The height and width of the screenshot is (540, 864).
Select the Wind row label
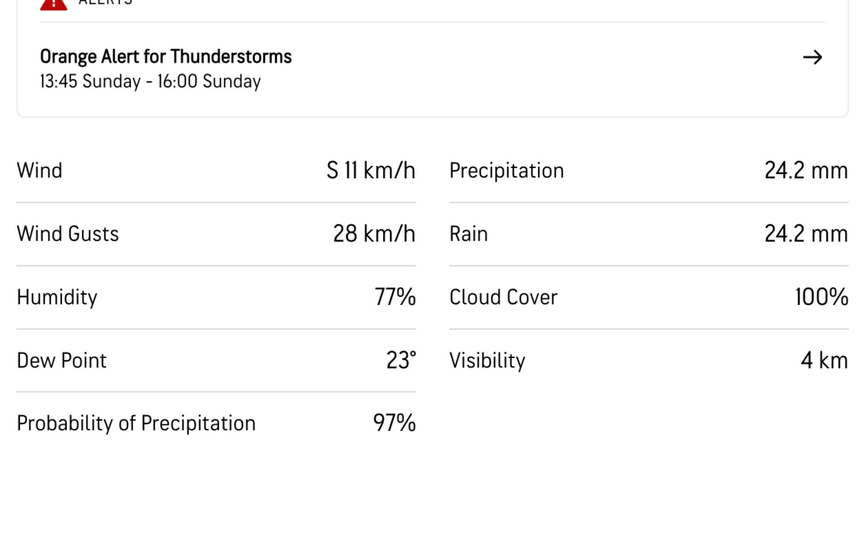(x=40, y=171)
